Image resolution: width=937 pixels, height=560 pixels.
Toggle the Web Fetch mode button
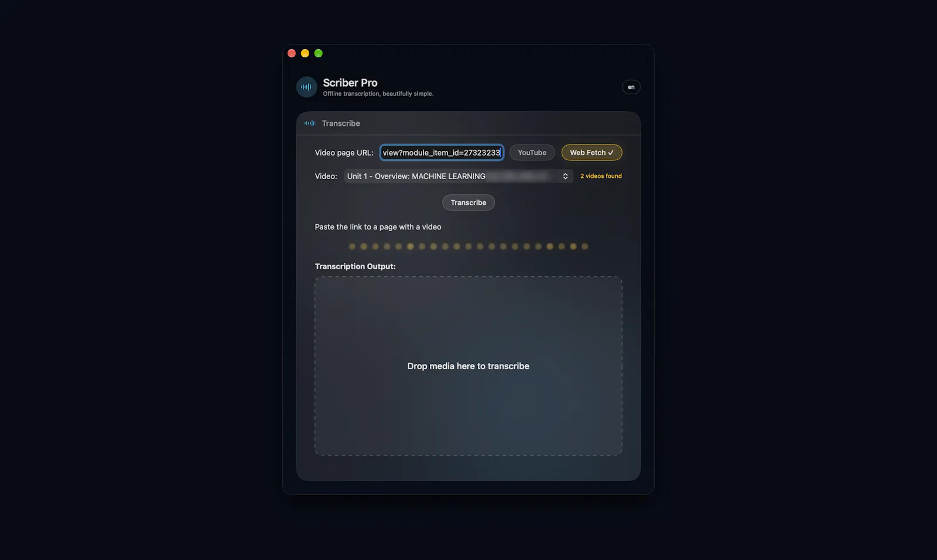[x=591, y=153]
